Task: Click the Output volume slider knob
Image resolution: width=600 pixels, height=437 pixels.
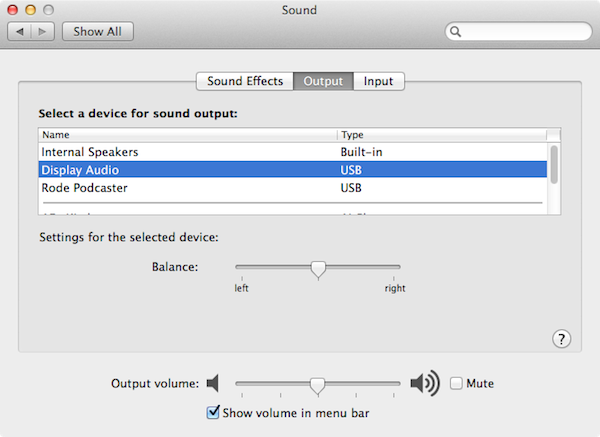Action: pos(317,385)
